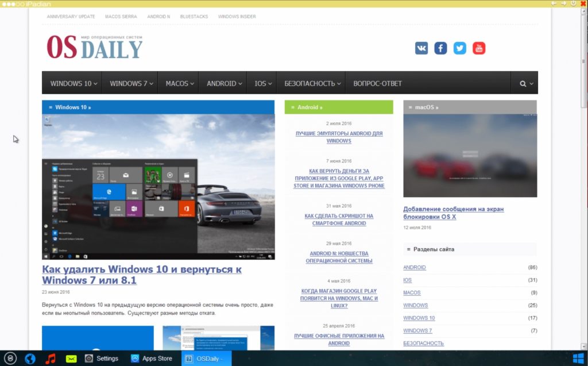Open the Facebook social icon

click(440, 48)
